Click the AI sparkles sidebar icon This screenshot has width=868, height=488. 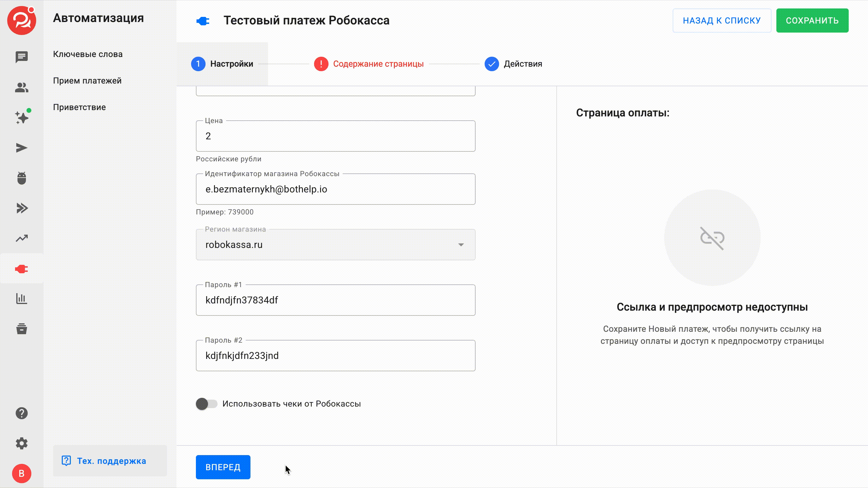tap(22, 118)
